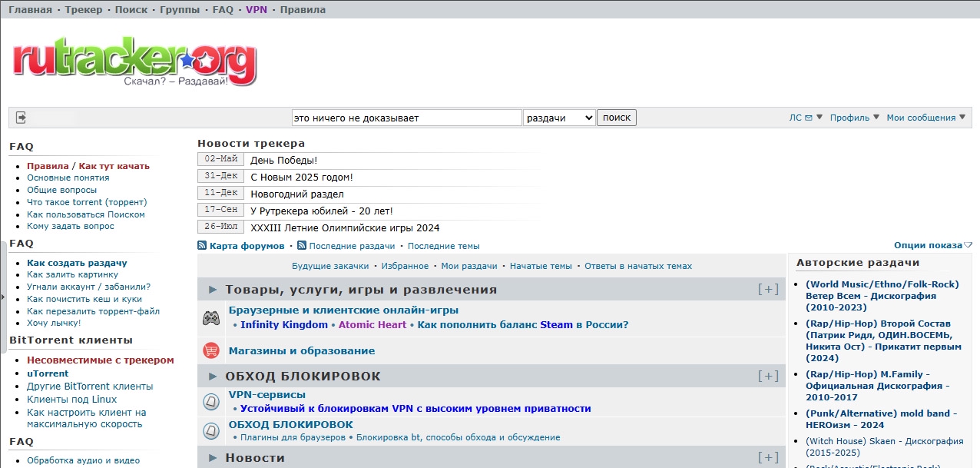
Task: Open Как создать раздачу link
Action: [77, 263]
